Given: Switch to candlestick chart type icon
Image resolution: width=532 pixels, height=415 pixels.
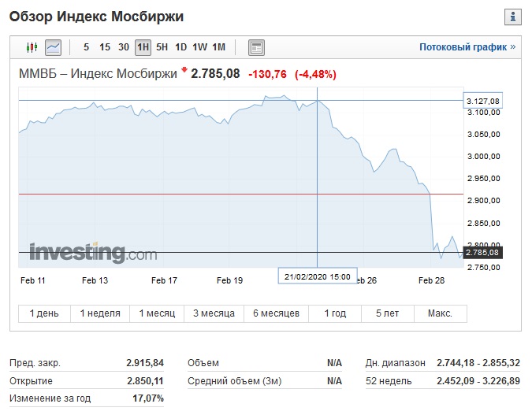Looking at the screenshot, I should tap(32, 47).
